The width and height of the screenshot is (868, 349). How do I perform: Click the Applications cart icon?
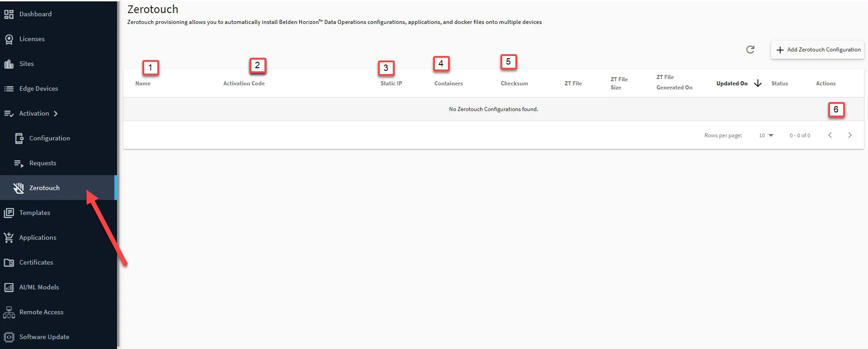9,237
